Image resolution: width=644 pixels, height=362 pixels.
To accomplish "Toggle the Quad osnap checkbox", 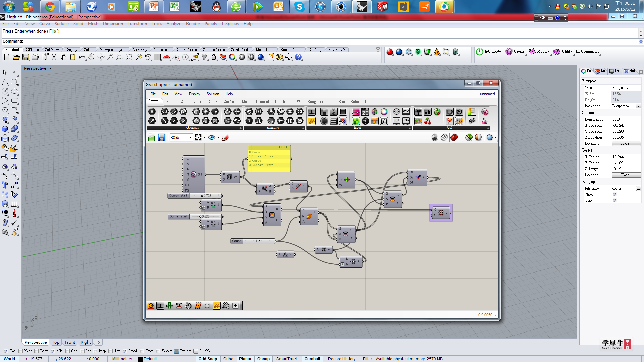I will click(x=125, y=351).
